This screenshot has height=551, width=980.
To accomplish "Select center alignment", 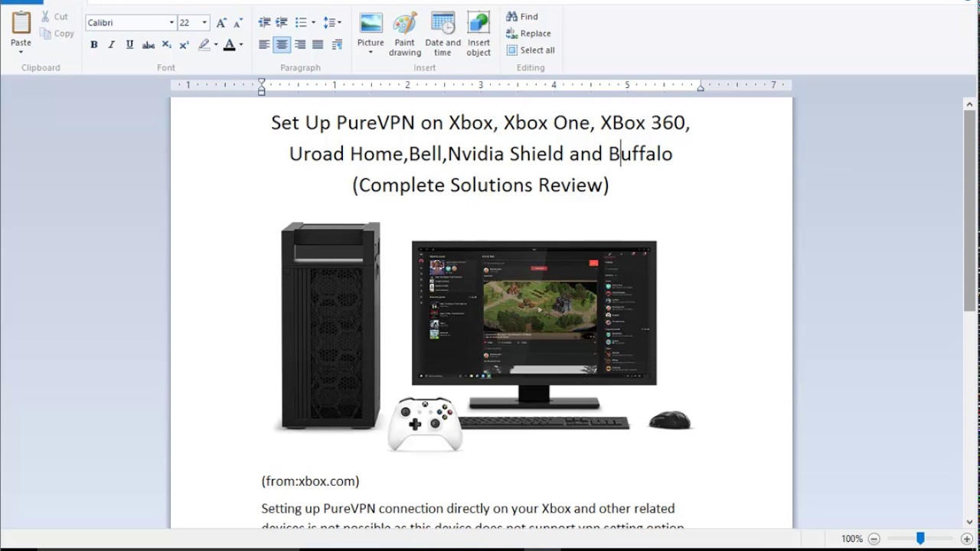I will (x=282, y=45).
